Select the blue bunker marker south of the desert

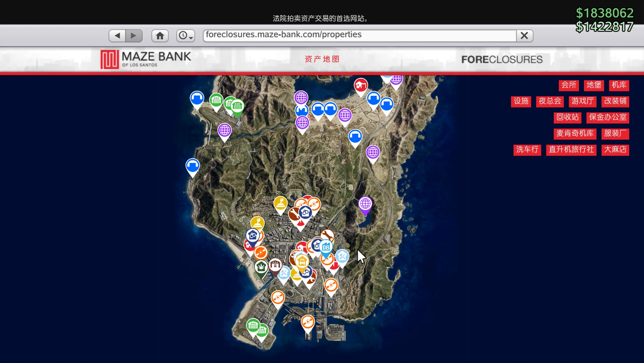pyautogui.click(x=355, y=137)
